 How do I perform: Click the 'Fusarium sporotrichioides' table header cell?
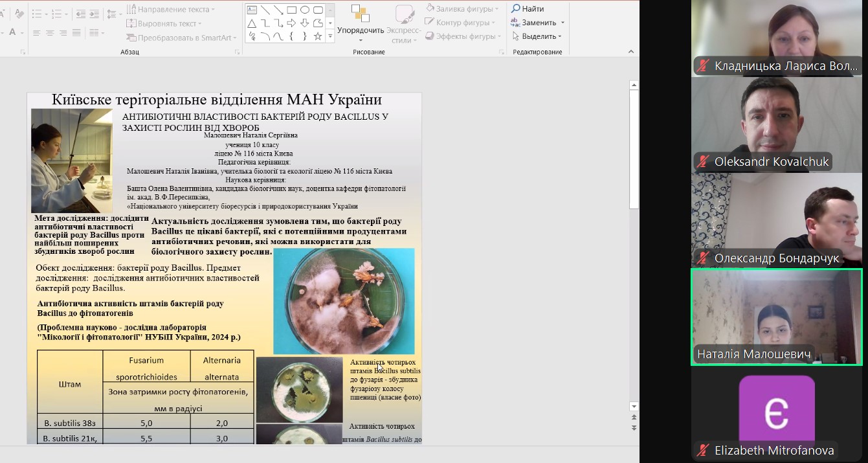click(x=146, y=368)
